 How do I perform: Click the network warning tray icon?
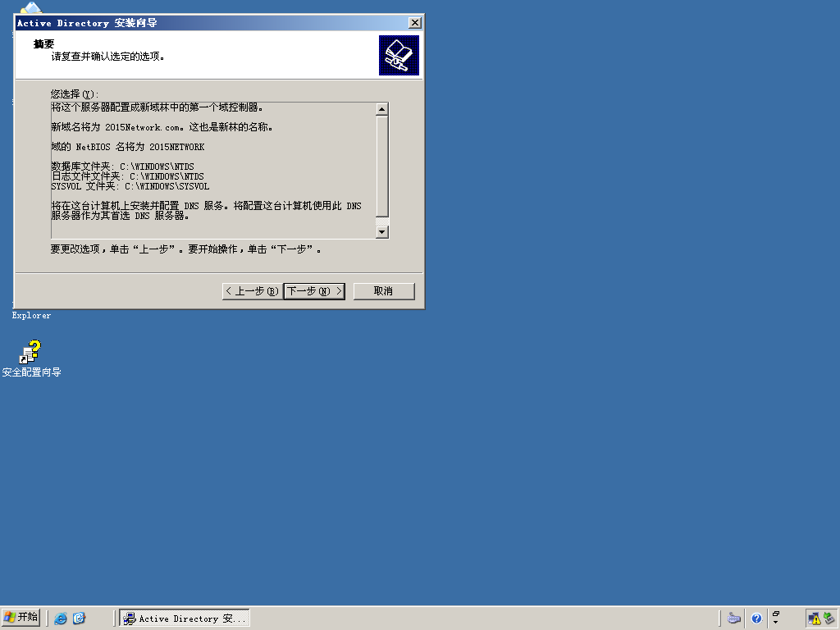815,619
